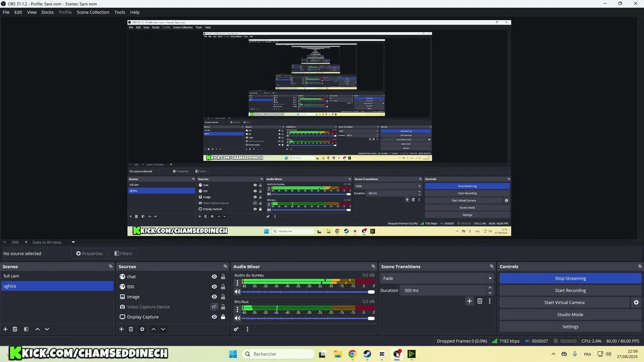Hide the chat source
This screenshot has width=644, height=362.
[214, 277]
